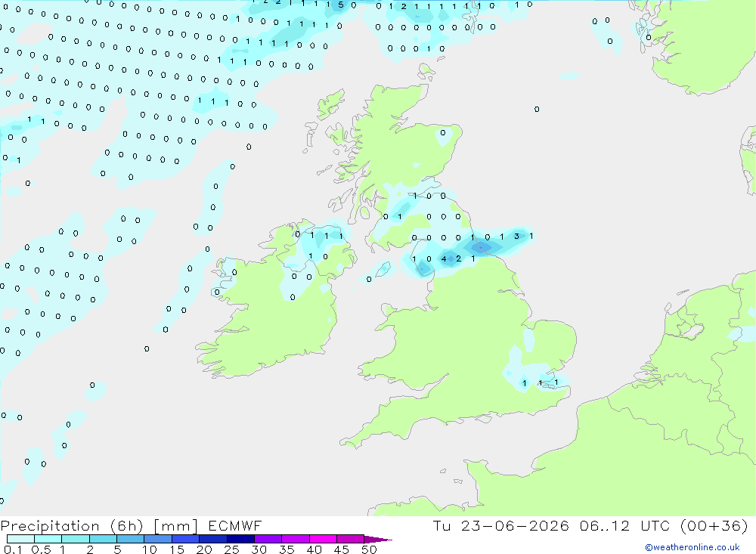Click the legend label '0.1'
This screenshot has height=554, width=756.
(x=13, y=549)
